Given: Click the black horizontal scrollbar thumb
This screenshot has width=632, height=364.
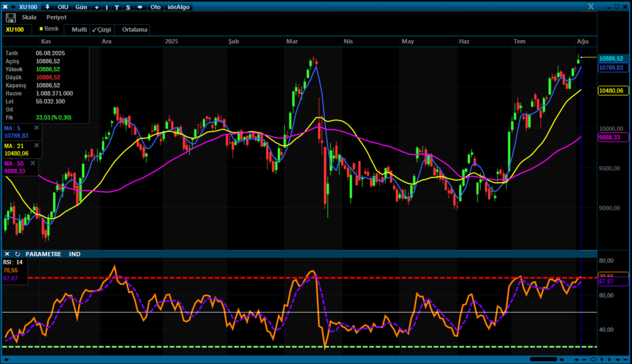Looking at the screenshot, I should point(543,359).
